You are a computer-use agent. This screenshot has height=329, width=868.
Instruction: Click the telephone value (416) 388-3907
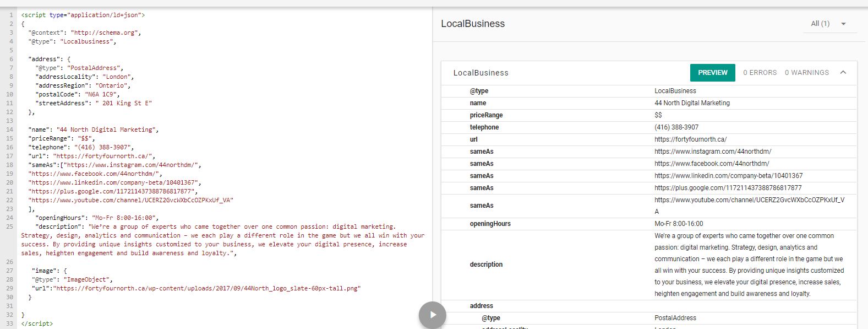pyautogui.click(x=676, y=127)
